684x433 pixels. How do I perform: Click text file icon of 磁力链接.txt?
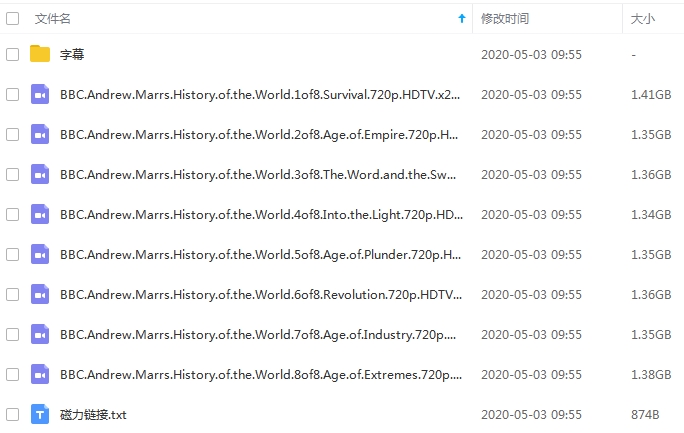coord(40,414)
